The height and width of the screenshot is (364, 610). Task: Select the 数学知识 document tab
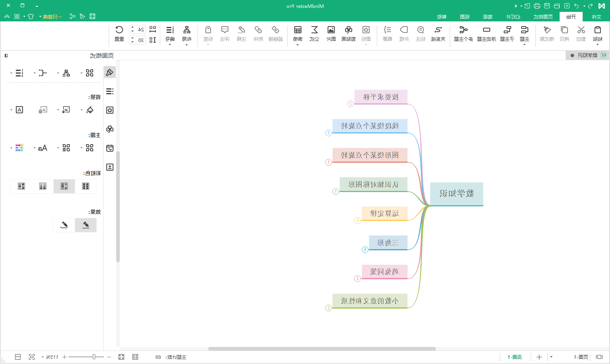(587, 55)
